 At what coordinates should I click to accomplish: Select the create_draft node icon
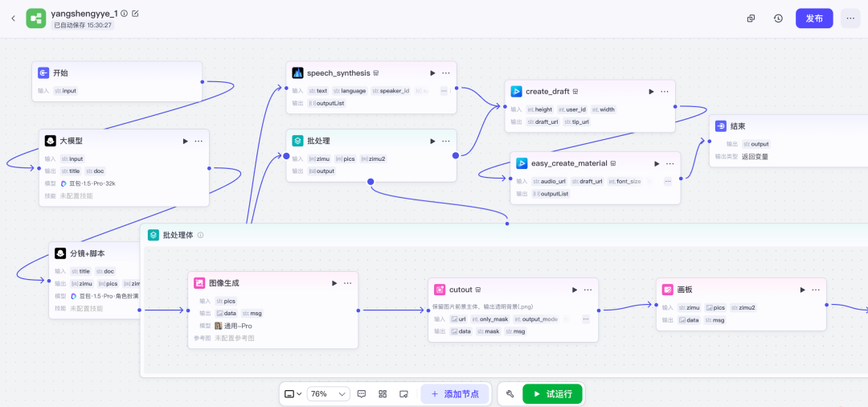pyautogui.click(x=517, y=92)
